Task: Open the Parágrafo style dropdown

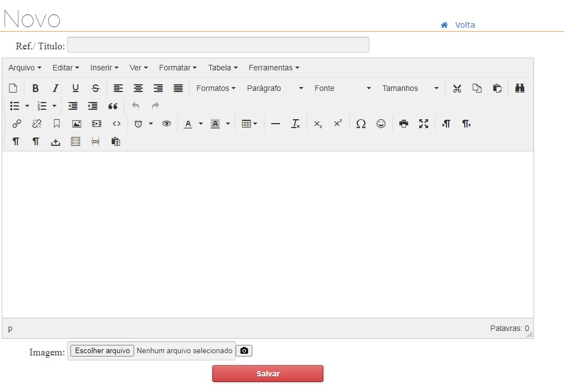Action: click(275, 88)
